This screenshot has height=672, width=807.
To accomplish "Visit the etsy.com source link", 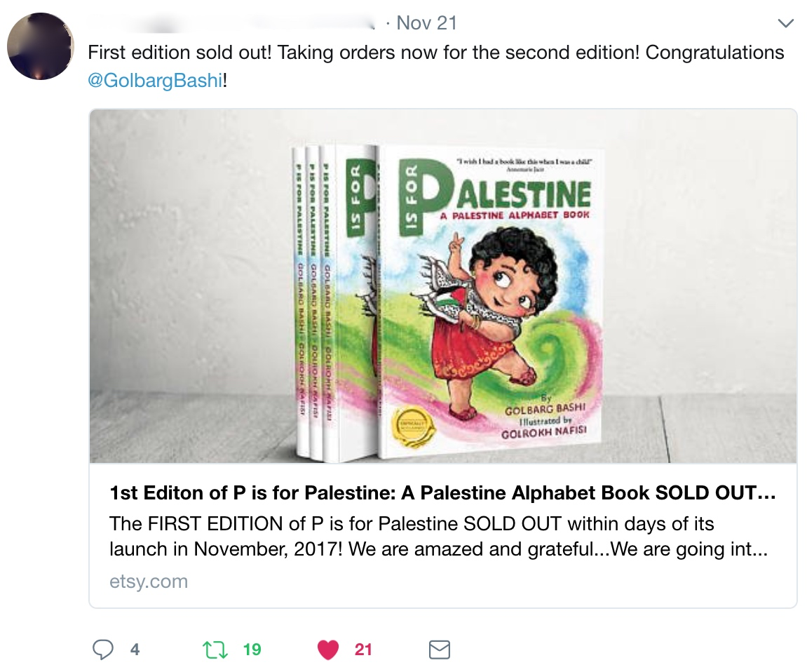I will pos(147,581).
